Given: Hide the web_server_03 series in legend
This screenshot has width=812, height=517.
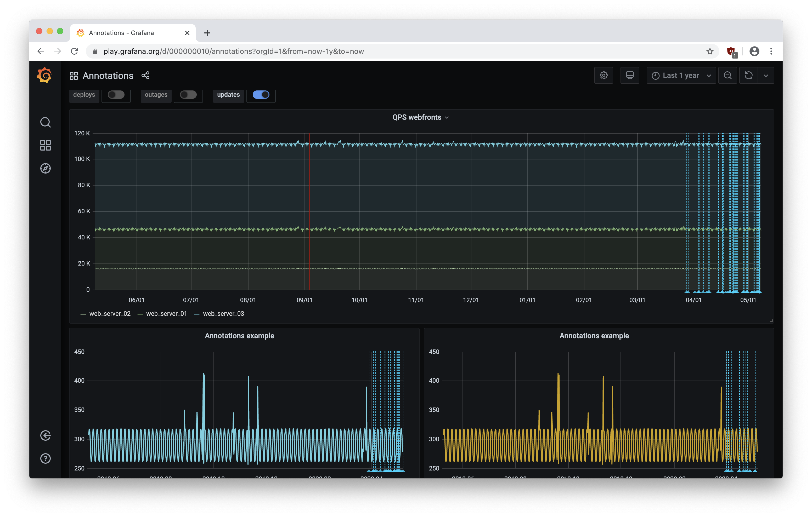Looking at the screenshot, I should pos(224,313).
